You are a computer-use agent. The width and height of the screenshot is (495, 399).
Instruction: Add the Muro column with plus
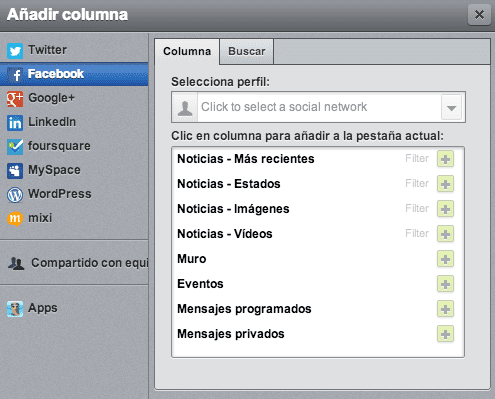445,259
